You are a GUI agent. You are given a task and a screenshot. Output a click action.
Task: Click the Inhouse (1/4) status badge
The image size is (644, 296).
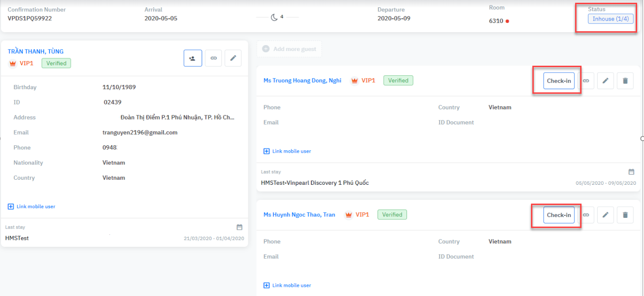click(610, 19)
